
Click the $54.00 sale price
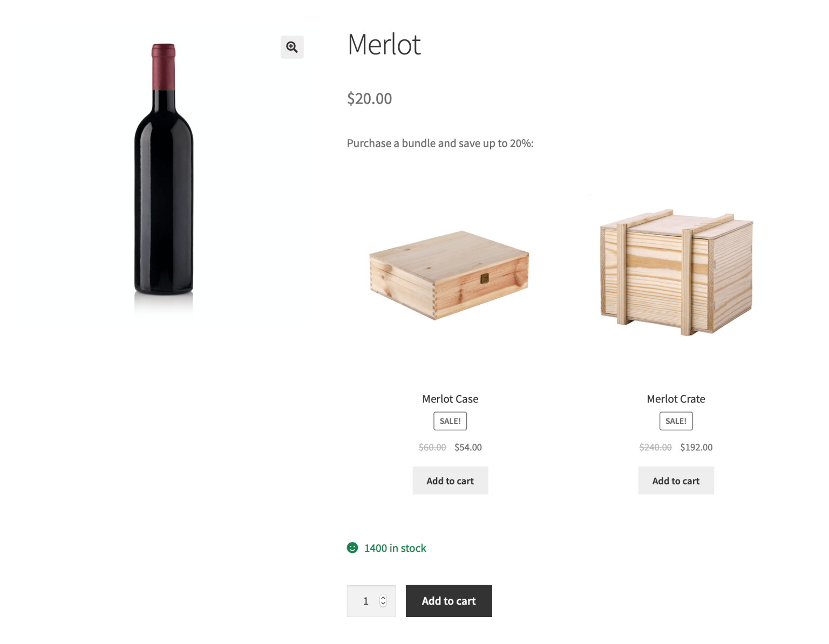[467, 447]
